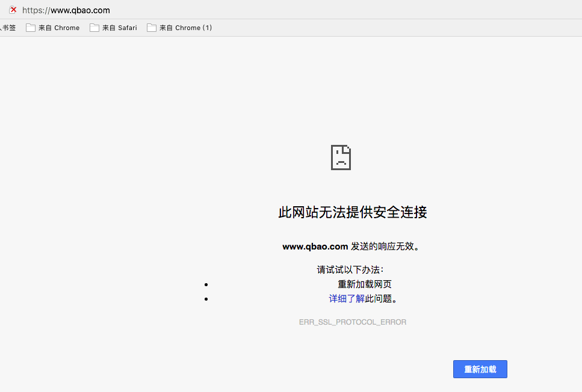
Task: Click the second bullet beside 详细了解此问题
Action: pos(206,298)
